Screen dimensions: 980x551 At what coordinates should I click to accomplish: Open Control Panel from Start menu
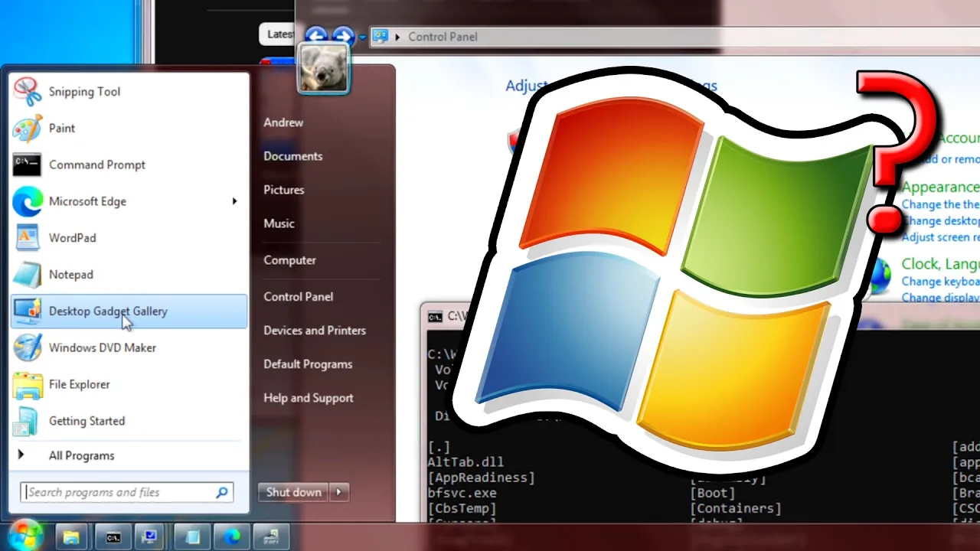pos(298,297)
